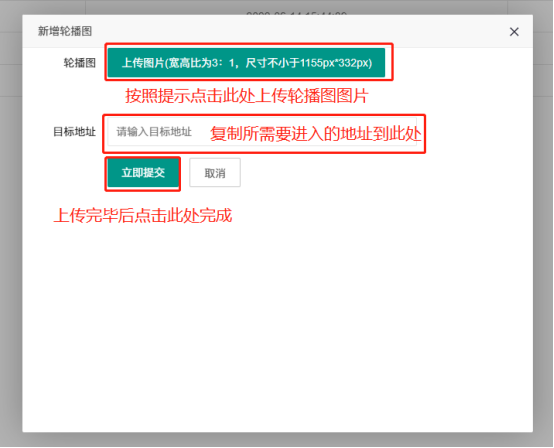Image resolution: width=554 pixels, height=448 pixels.
Task: Click the empty white dialog body area
Action: [x=277, y=318]
